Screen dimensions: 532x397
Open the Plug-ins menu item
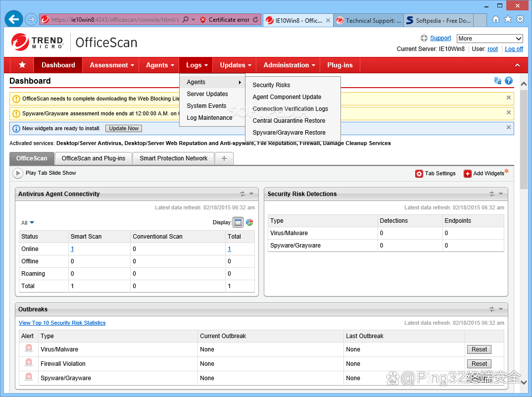(x=339, y=65)
